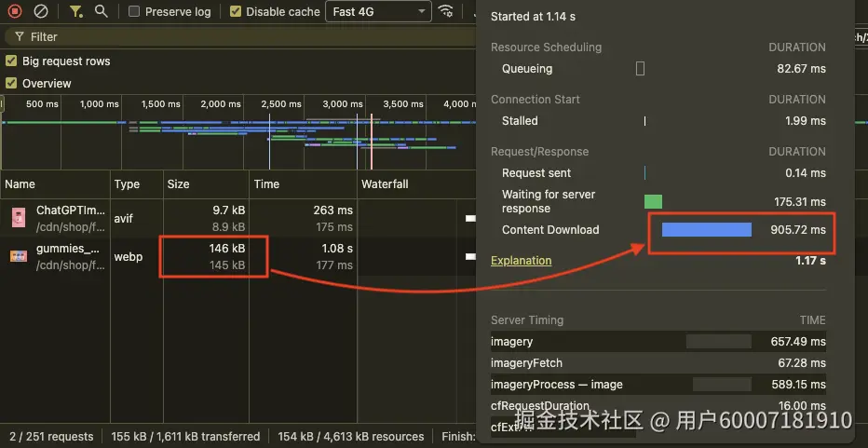Select gummies_ webp request thumbnail
This screenshot has width=868, height=448.
[19, 256]
